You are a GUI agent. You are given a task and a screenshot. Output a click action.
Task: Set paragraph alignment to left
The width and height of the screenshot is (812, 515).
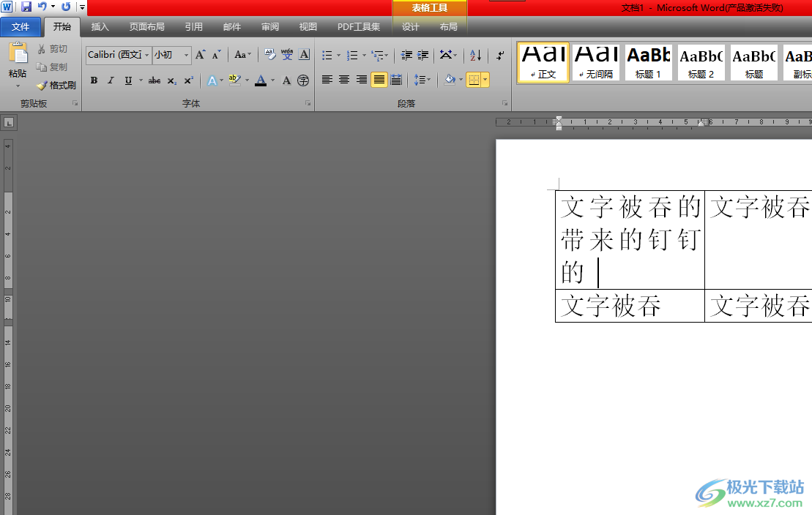[x=327, y=80]
